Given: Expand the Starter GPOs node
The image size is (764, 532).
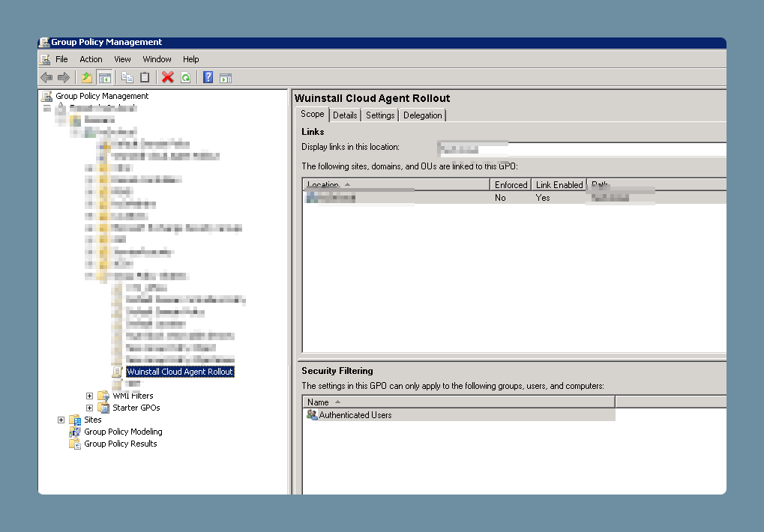Looking at the screenshot, I should (90, 408).
